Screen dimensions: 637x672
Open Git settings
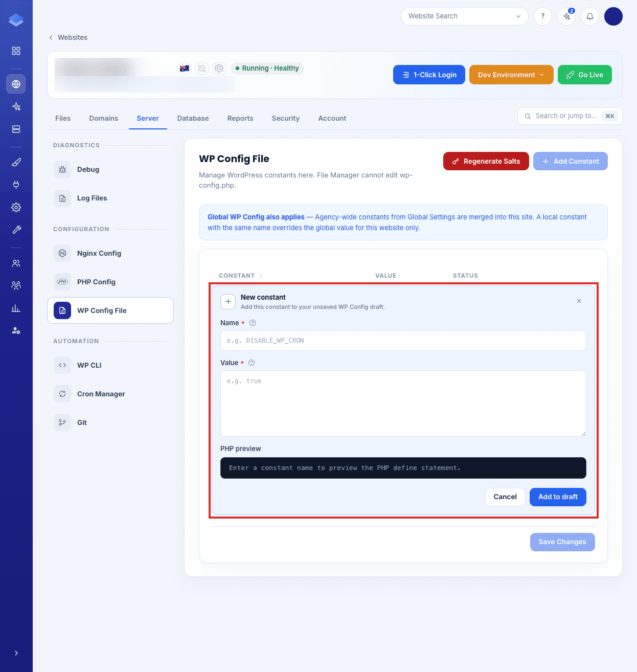tap(110, 422)
